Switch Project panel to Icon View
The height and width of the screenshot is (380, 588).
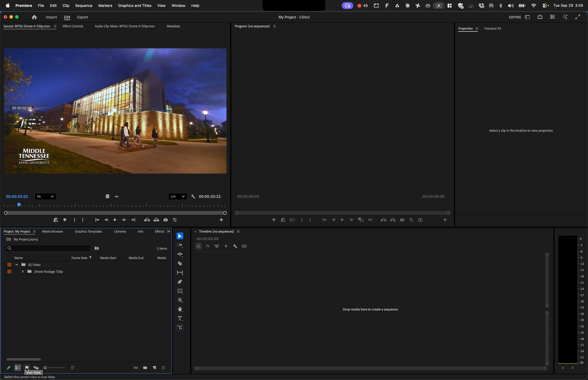click(x=27, y=368)
